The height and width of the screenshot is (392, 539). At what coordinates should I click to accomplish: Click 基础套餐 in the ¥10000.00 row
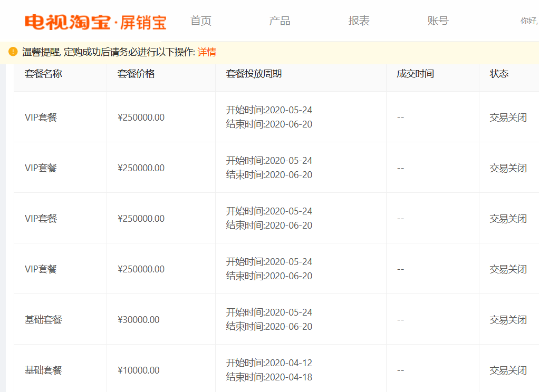[43, 370]
